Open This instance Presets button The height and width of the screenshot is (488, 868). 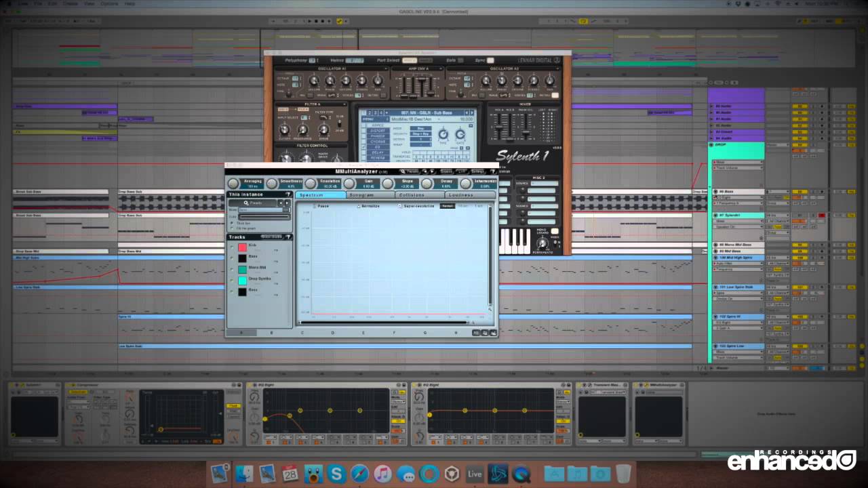tap(253, 203)
